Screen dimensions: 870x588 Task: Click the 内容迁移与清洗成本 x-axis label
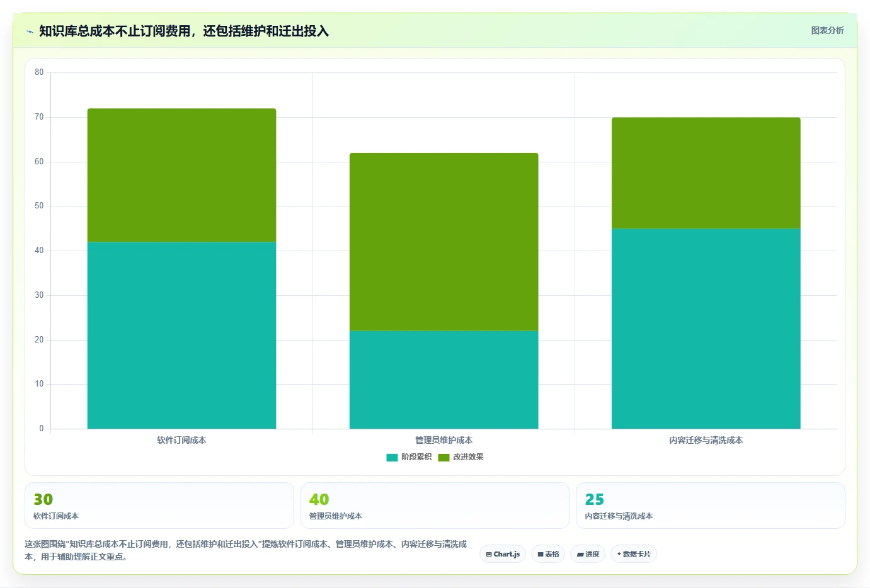coord(706,440)
